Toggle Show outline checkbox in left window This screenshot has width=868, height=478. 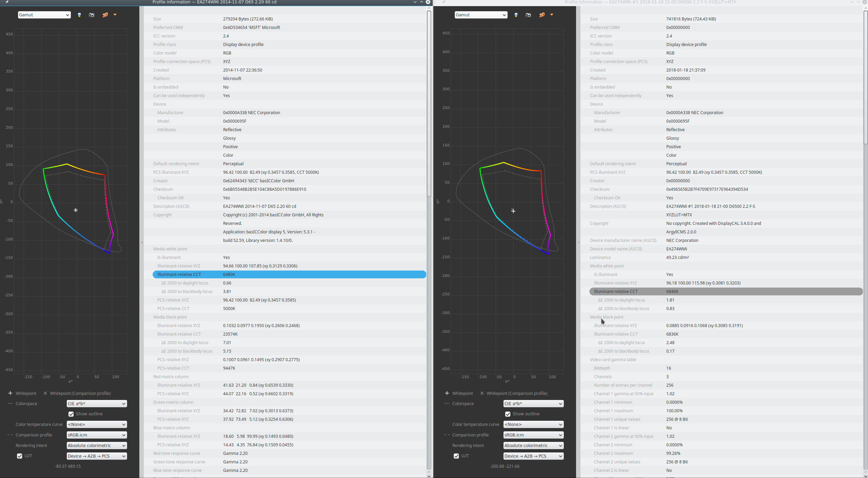tap(71, 414)
